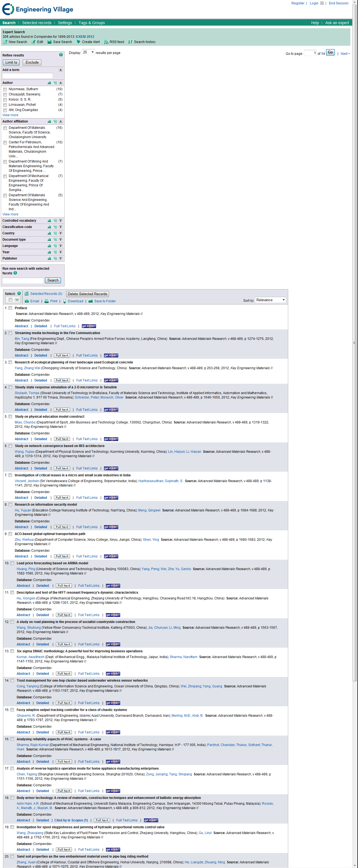Collapse the Add a term section
358x868 pixels.
[x=60, y=70]
